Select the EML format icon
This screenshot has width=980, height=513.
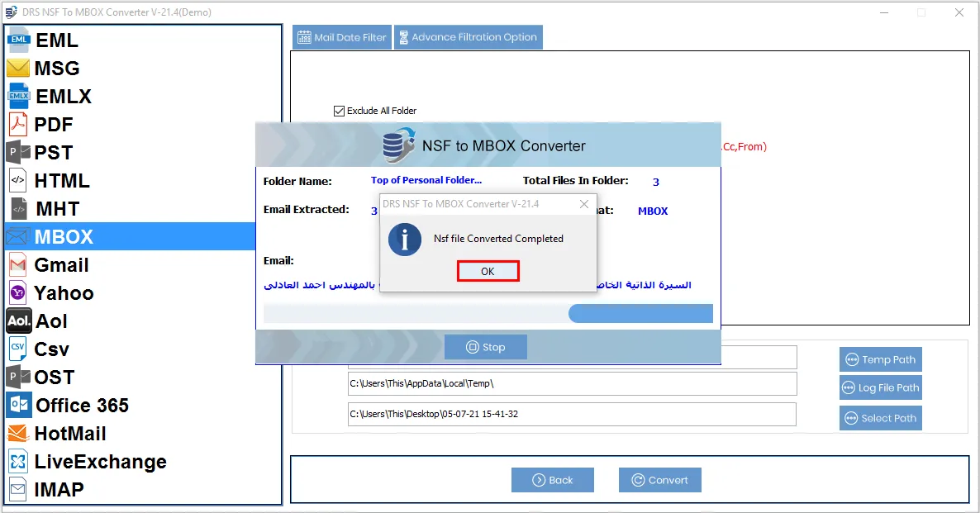(x=18, y=40)
